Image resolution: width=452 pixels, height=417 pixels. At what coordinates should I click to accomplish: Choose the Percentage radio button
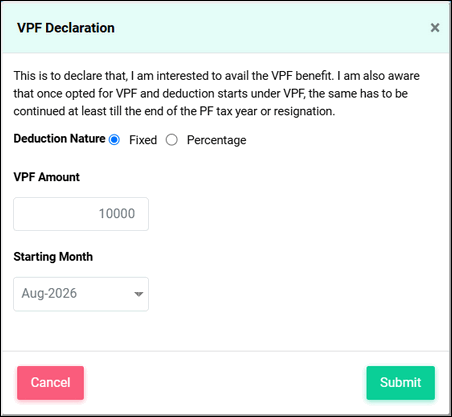tap(172, 140)
